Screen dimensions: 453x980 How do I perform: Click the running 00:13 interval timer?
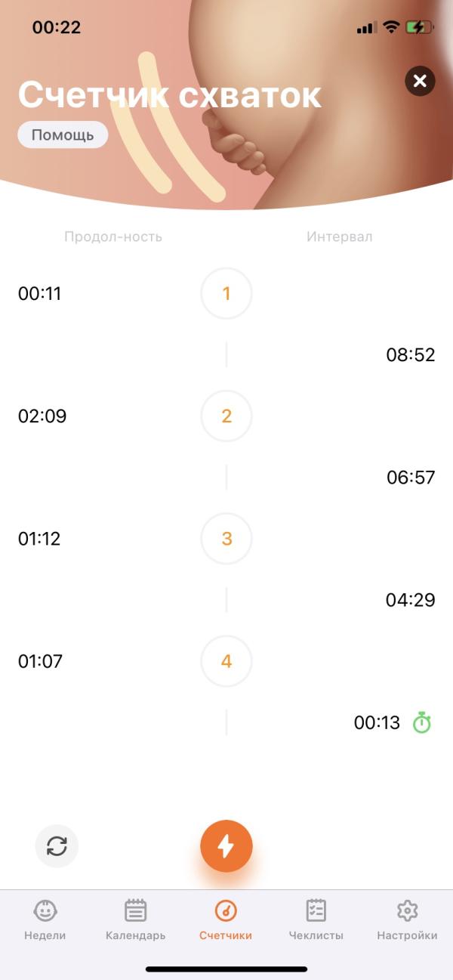point(377,723)
